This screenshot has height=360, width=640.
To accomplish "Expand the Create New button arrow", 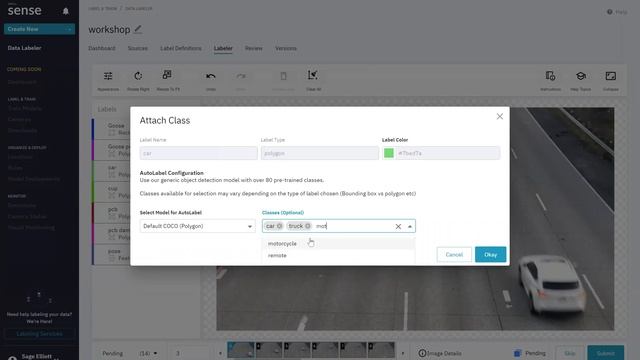I will [69, 29].
